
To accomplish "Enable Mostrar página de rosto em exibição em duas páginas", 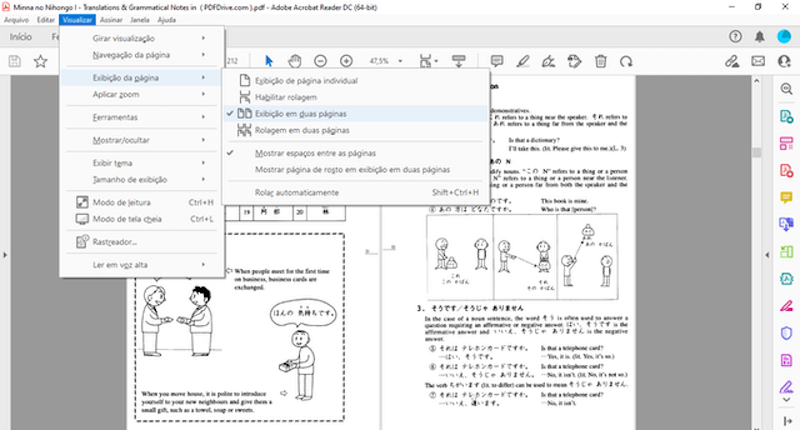I will pos(354,169).
